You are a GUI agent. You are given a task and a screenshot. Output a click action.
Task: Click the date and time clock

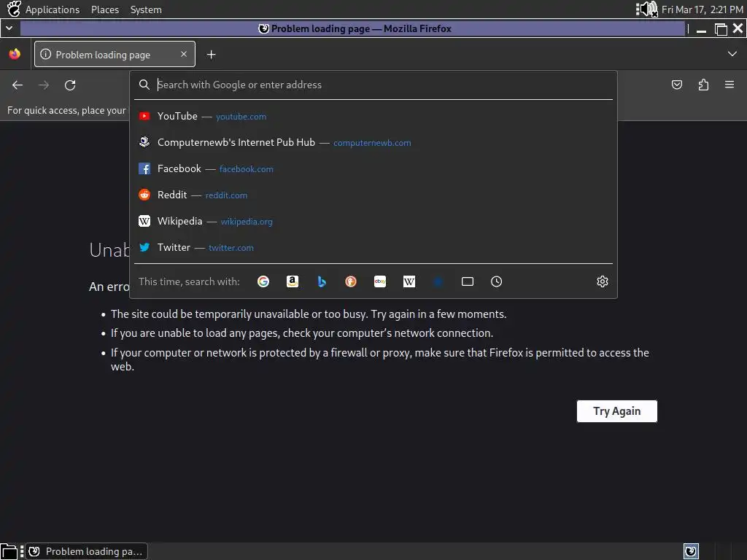[703, 9]
